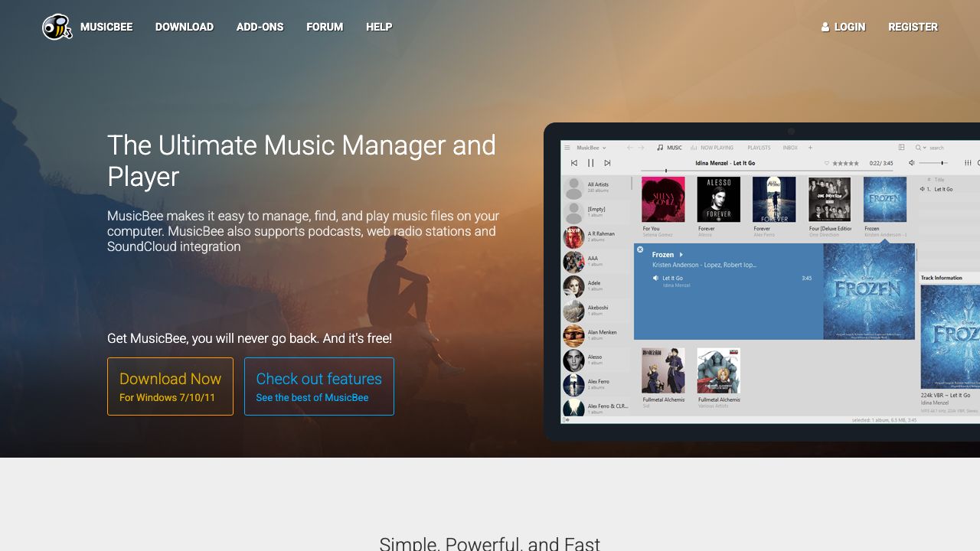Close the expanded Frozen album panel
This screenshot has width=980, height=551.
tap(640, 249)
